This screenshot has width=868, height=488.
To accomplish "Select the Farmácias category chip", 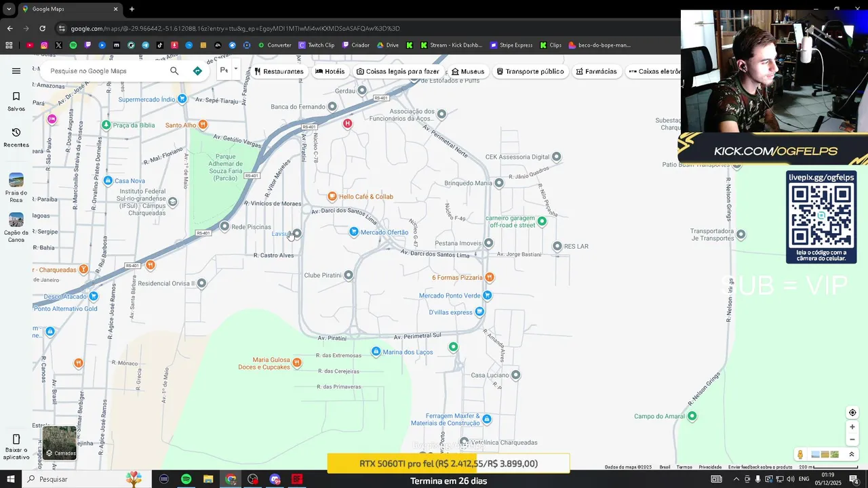I will click(597, 71).
